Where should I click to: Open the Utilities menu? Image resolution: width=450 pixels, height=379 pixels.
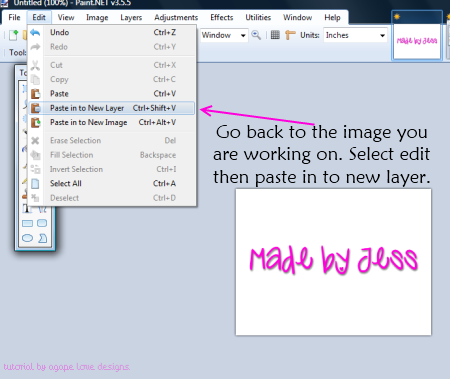258,17
